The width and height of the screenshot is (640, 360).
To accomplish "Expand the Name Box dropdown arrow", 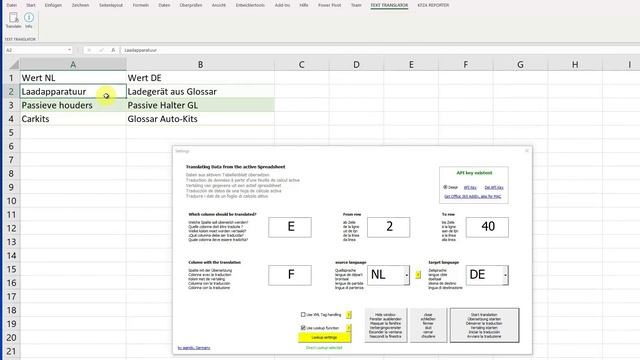I will tap(69, 50).
